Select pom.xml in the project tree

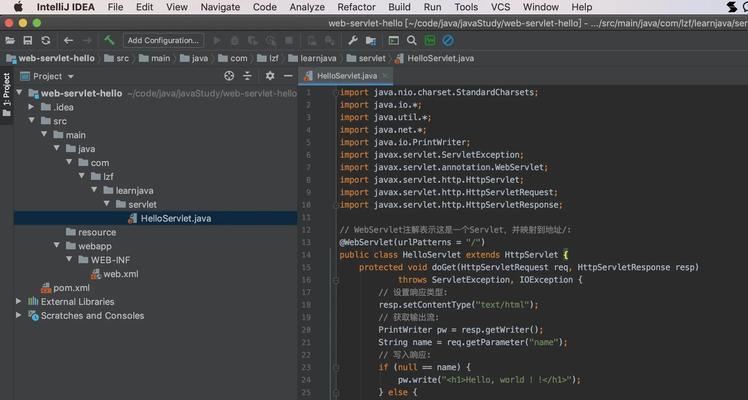pos(65,287)
